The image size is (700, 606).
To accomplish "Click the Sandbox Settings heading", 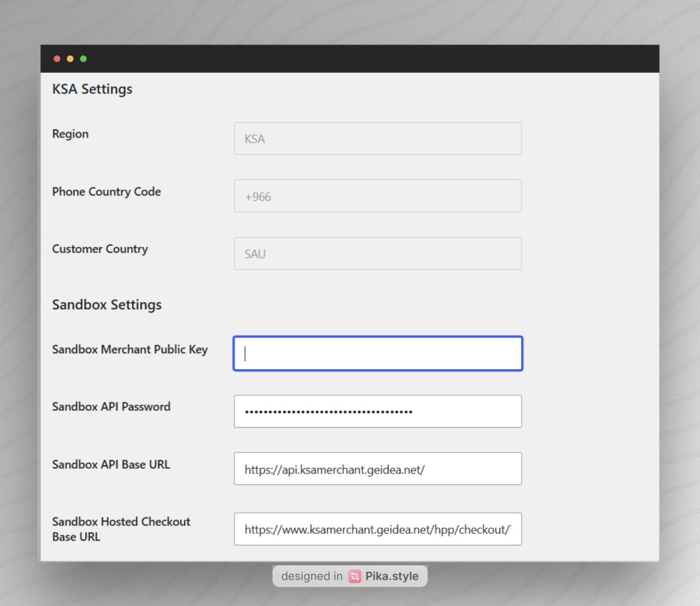I will 107,305.
